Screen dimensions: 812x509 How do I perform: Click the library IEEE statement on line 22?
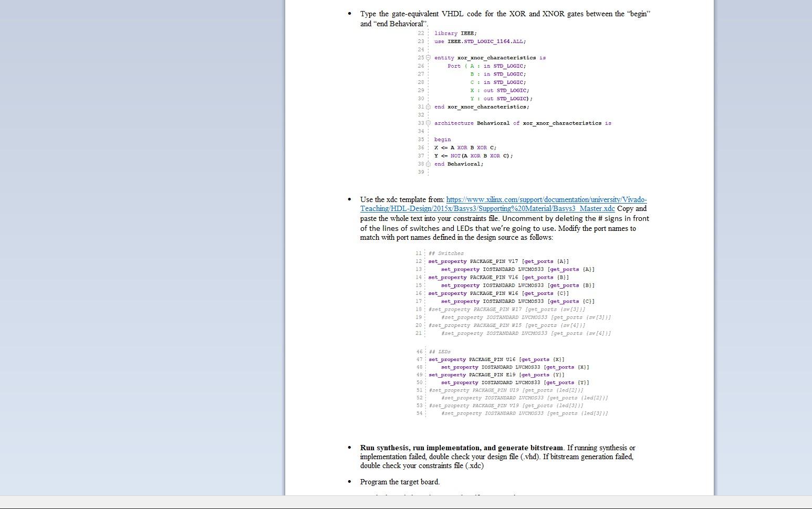tap(455, 33)
